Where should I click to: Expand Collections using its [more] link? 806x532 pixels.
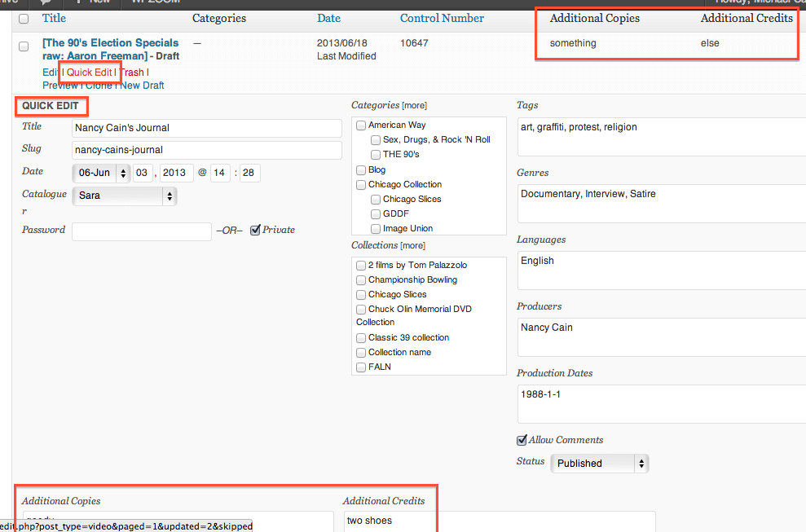coord(412,246)
